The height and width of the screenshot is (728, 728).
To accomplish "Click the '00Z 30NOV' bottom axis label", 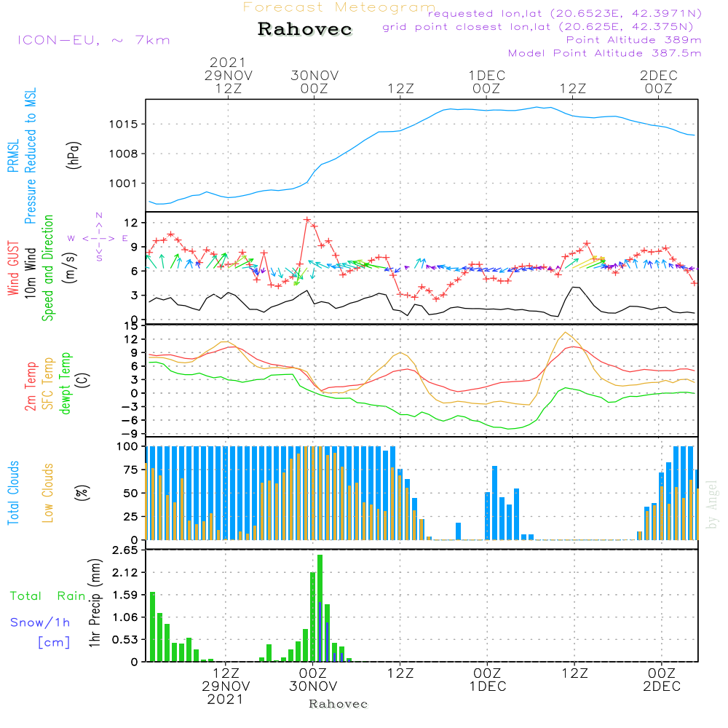I will pos(313,680).
